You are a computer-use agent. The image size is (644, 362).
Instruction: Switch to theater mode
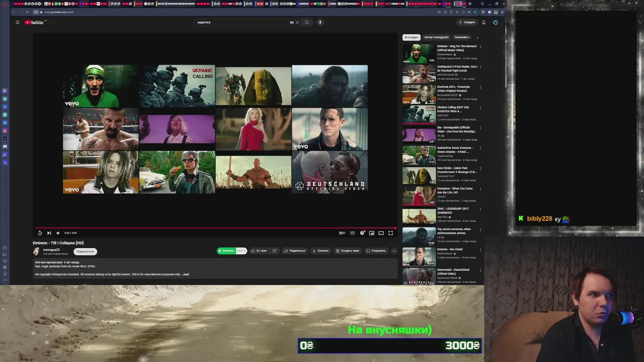381,233
